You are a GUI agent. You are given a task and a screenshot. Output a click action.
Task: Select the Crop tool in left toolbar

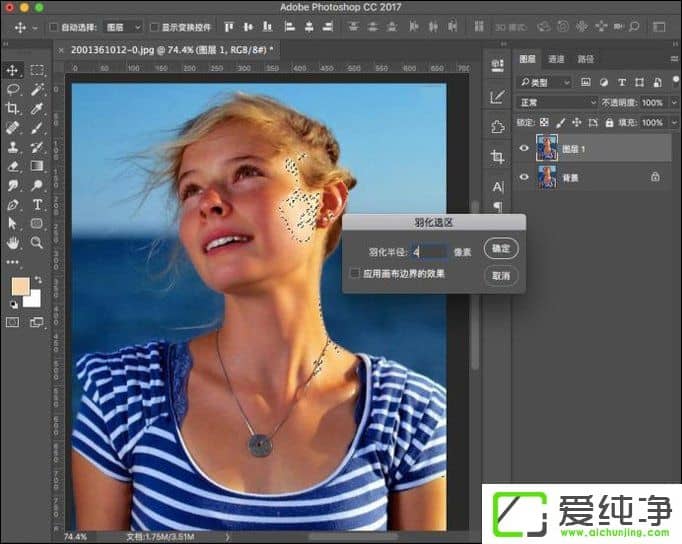click(x=13, y=108)
